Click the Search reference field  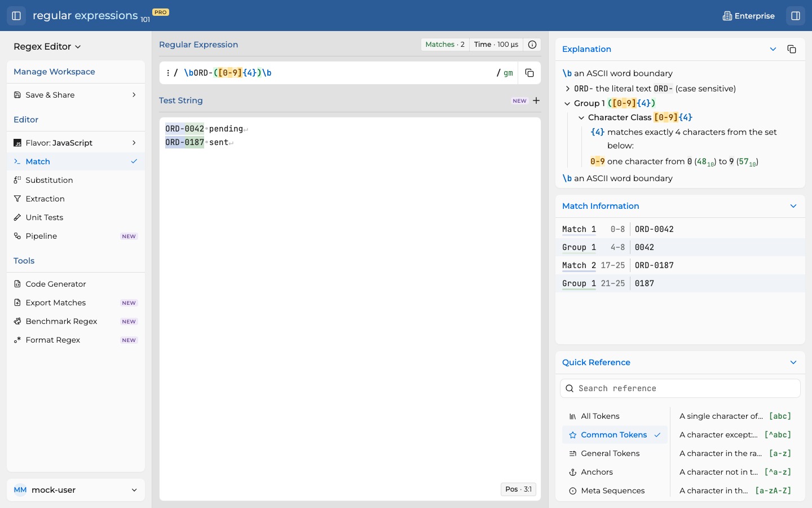(680, 388)
